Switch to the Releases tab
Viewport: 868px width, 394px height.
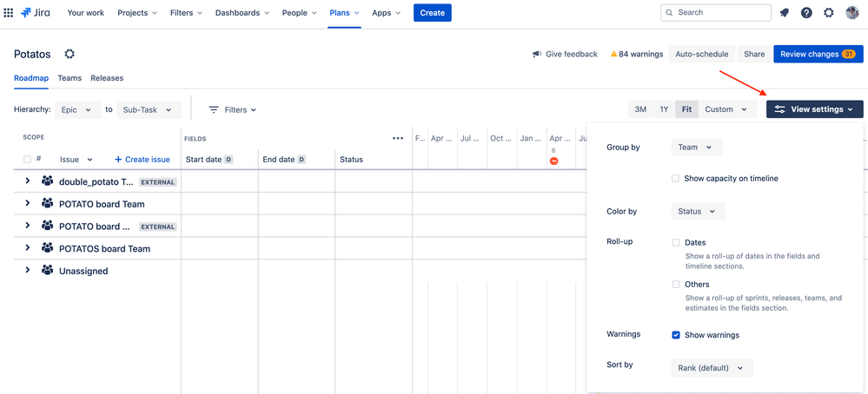pyautogui.click(x=107, y=78)
